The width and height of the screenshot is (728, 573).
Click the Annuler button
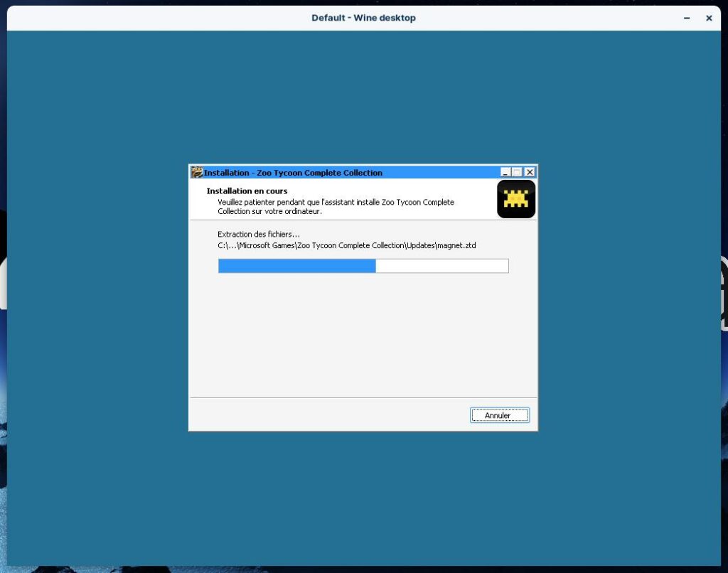(499, 415)
